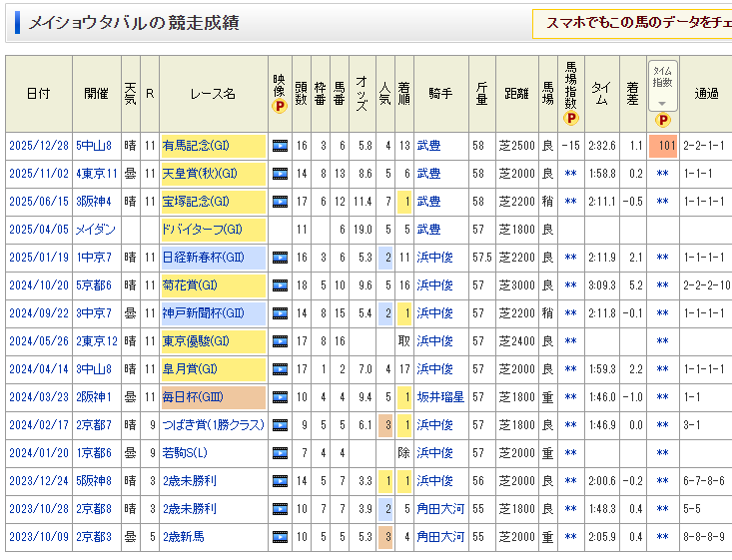
Task: Select the 2025/12/28 date link
Action: coord(39,146)
